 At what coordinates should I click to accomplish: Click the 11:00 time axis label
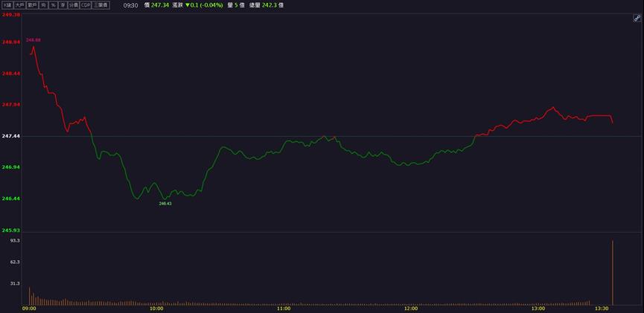click(284, 309)
